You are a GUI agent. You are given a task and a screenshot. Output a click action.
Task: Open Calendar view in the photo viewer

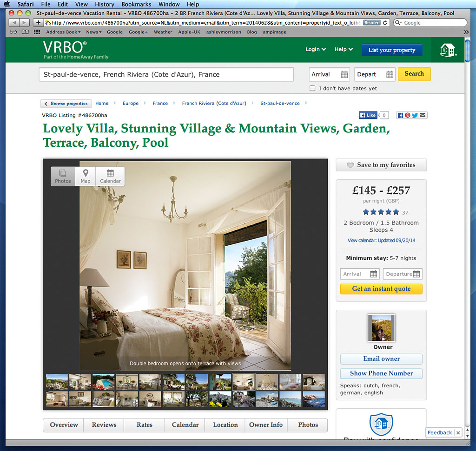pos(110,176)
